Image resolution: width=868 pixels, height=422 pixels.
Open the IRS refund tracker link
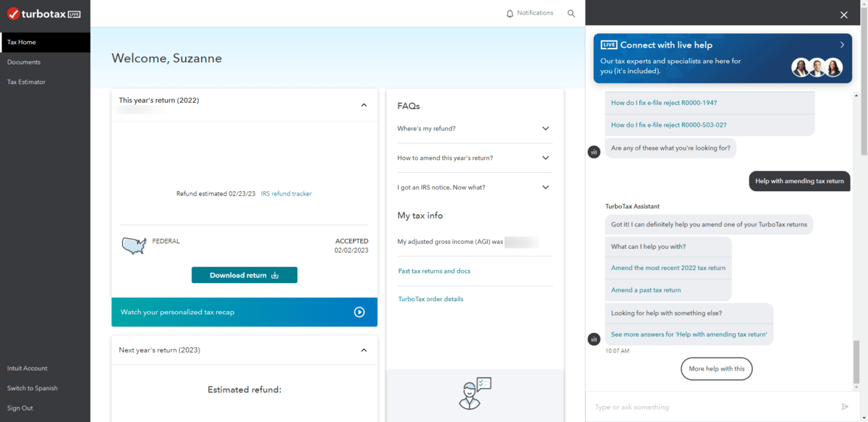(x=286, y=194)
